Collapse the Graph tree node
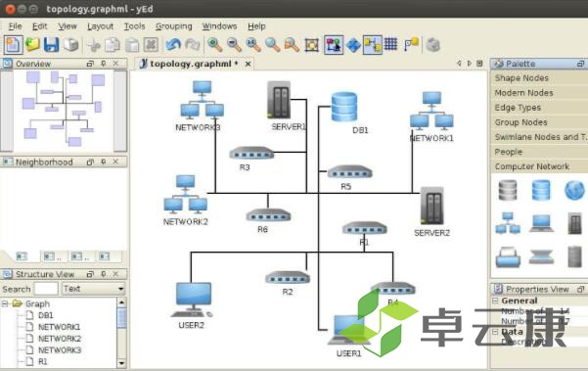588x371 pixels. point(5,303)
